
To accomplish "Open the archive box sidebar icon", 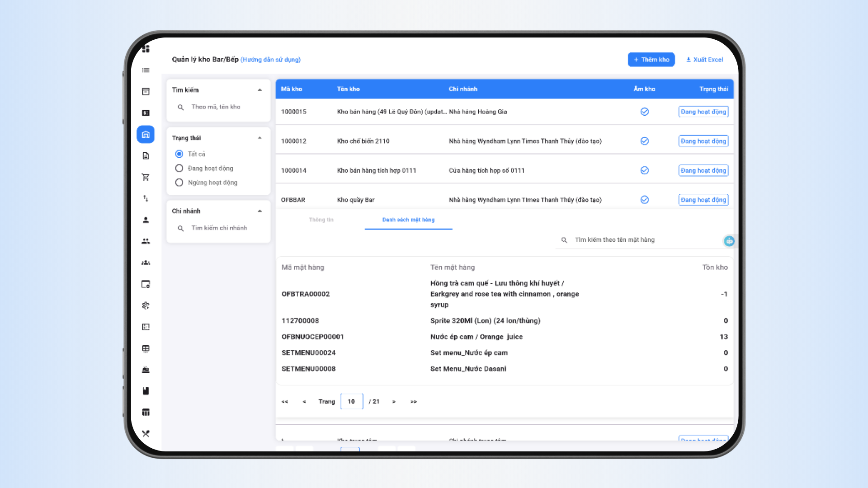I will click(x=146, y=92).
